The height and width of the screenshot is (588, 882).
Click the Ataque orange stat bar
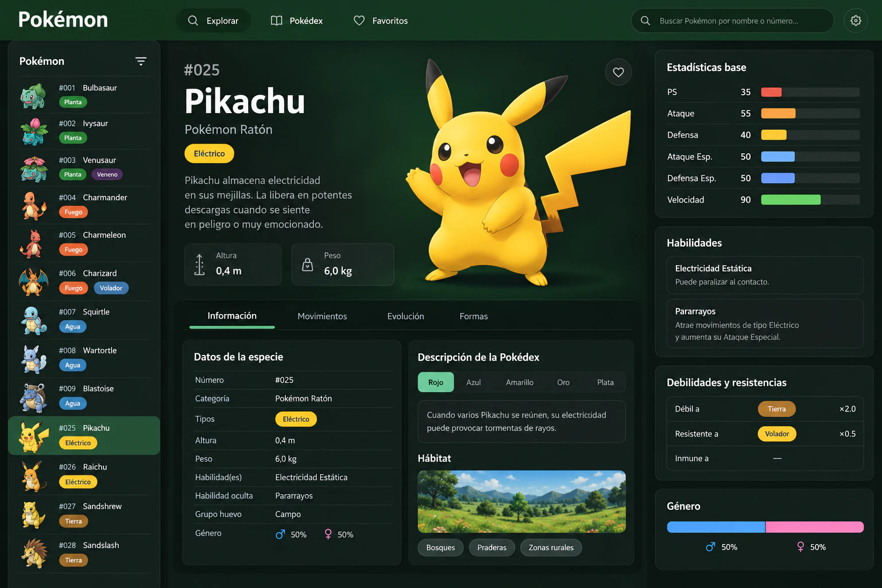point(778,114)
